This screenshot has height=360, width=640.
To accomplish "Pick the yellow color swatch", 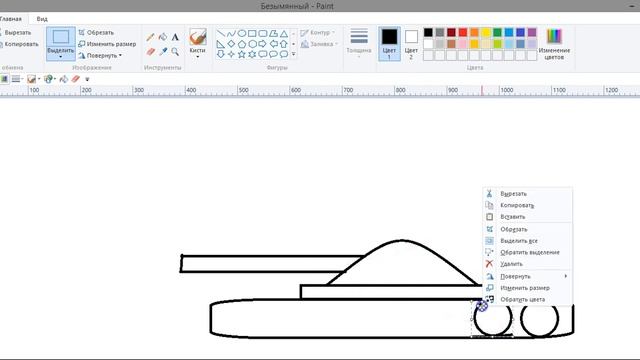I will point(486,32).
